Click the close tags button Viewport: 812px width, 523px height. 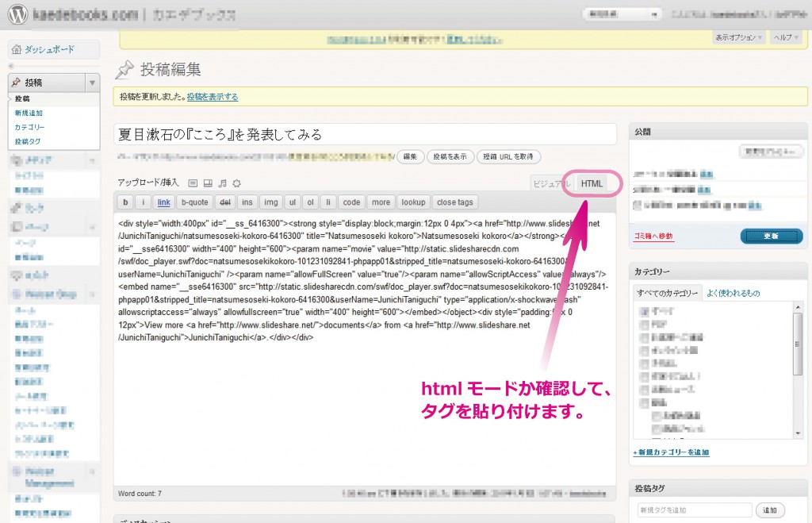pyautogui.click(x=455, y=202)
